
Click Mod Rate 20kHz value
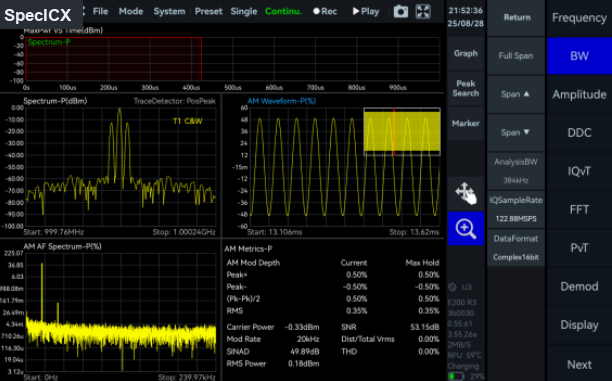coord(308,339)
